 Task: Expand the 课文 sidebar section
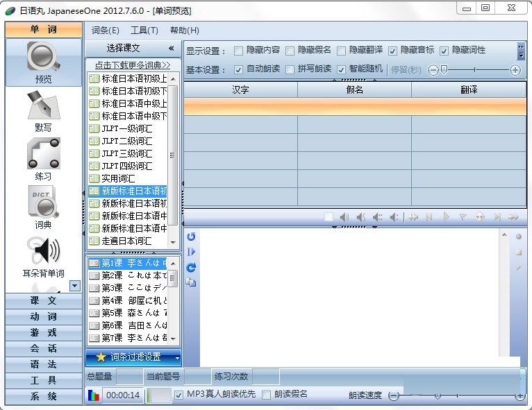[44, 300]
